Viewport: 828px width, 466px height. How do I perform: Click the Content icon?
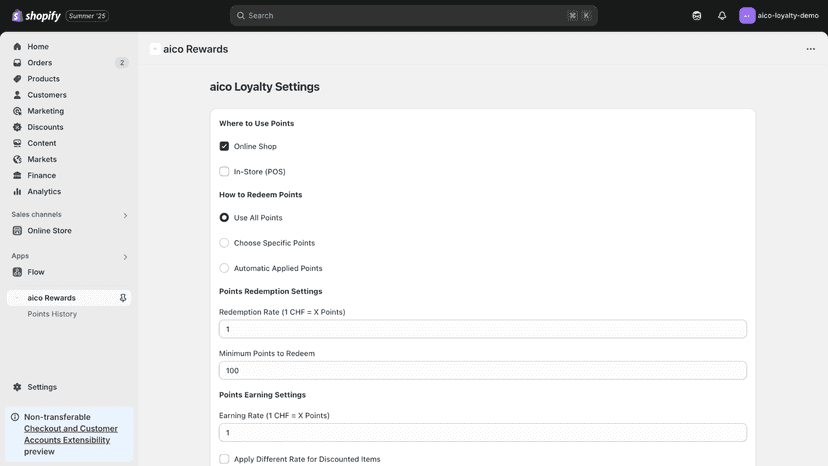[x=17, y=143]
